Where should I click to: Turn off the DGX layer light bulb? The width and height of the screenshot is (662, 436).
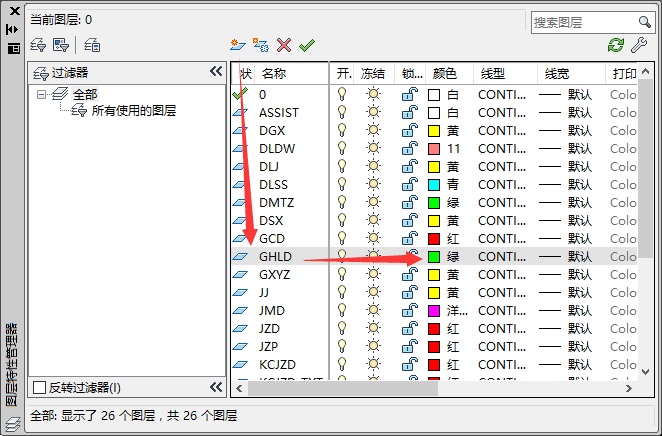tap(342, 130)
